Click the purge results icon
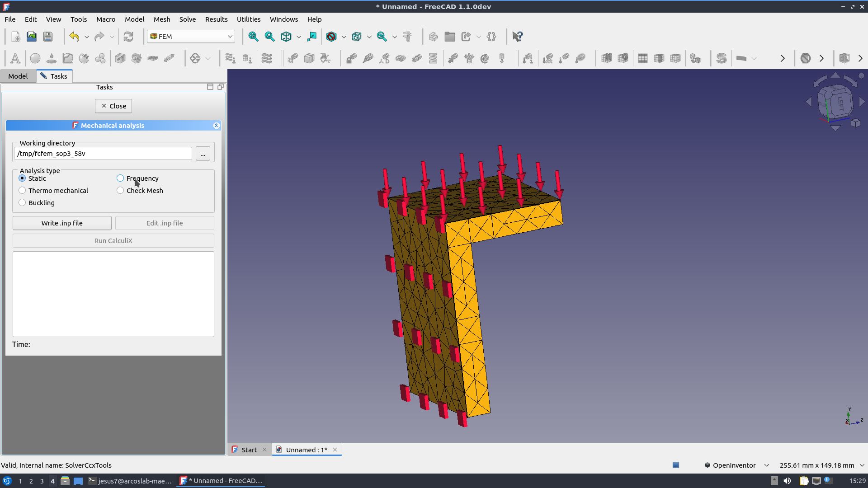868x488 pixels. (x=805, y=58)
